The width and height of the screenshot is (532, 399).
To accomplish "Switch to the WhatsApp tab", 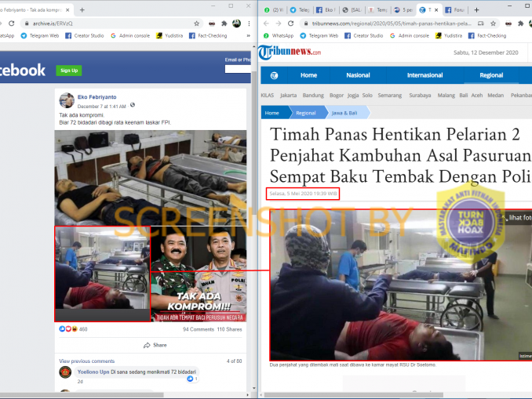I will point(274,10).
